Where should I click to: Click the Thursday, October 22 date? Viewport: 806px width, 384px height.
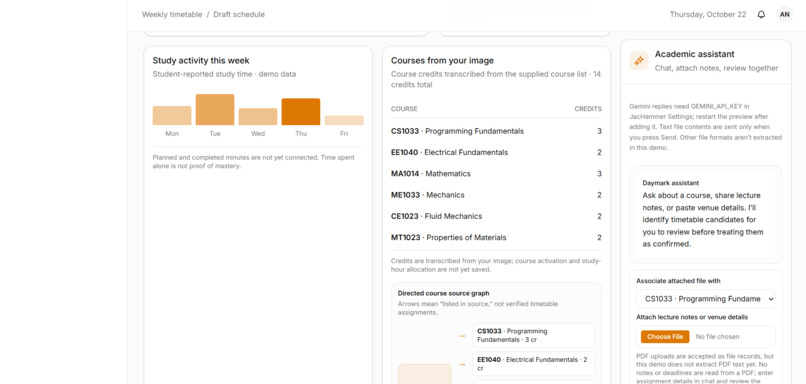click(x=708, y=14)
